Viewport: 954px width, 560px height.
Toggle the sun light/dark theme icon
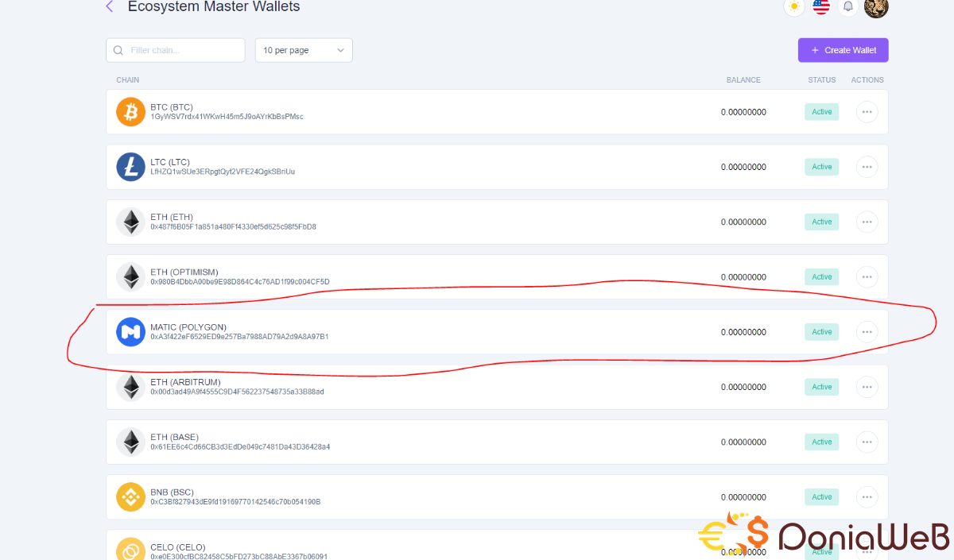793,7
